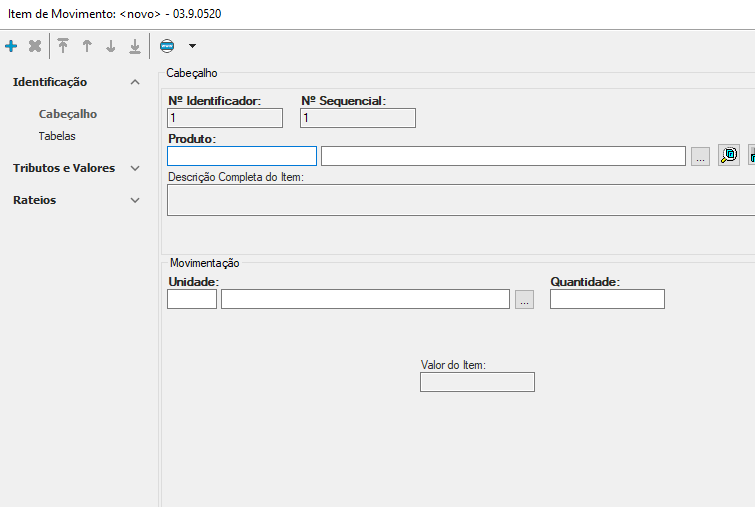The image size is (755, 507).
Task: Click the move down arrow icon
Action: (x=111, y=46)
